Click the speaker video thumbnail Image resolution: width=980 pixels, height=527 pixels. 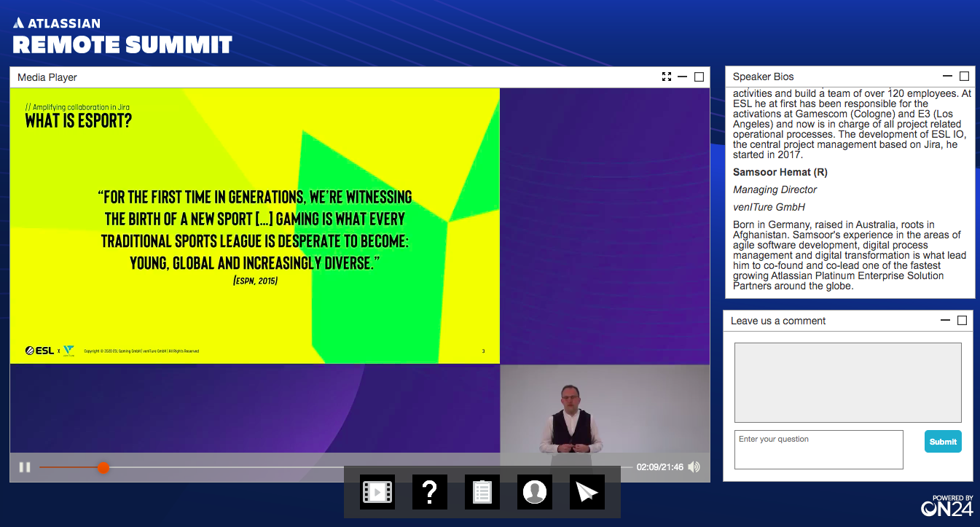(605, 415)
